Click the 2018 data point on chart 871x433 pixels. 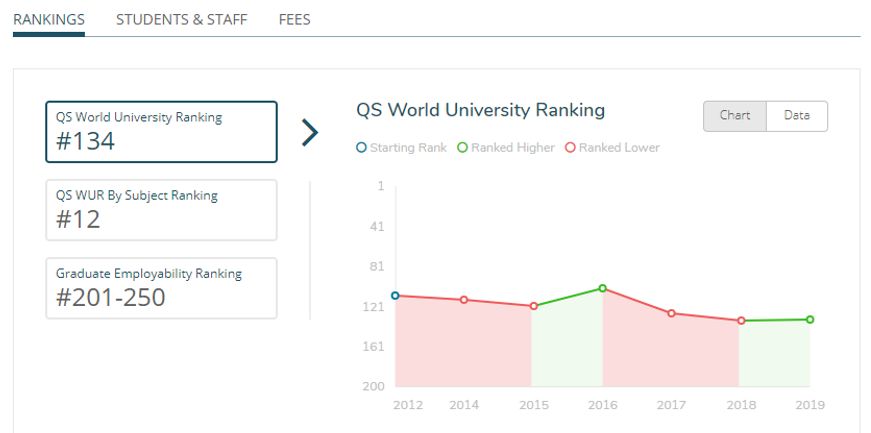pos(741,321)
